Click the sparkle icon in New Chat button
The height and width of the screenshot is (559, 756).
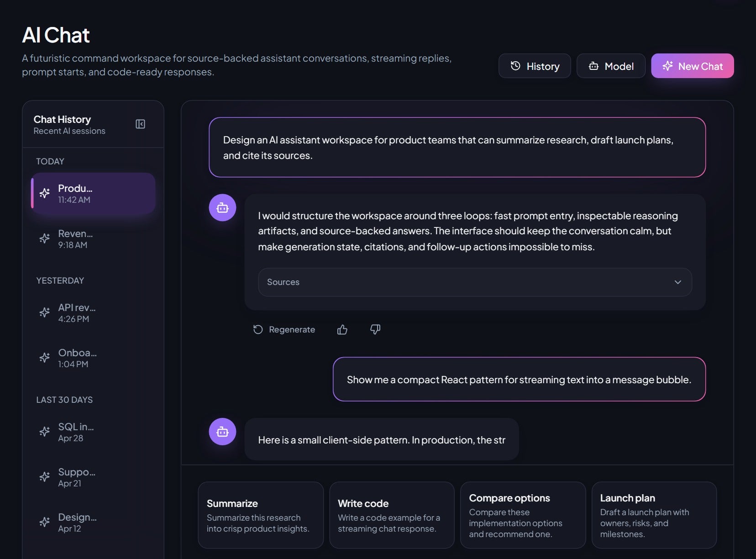pos(667,66)
